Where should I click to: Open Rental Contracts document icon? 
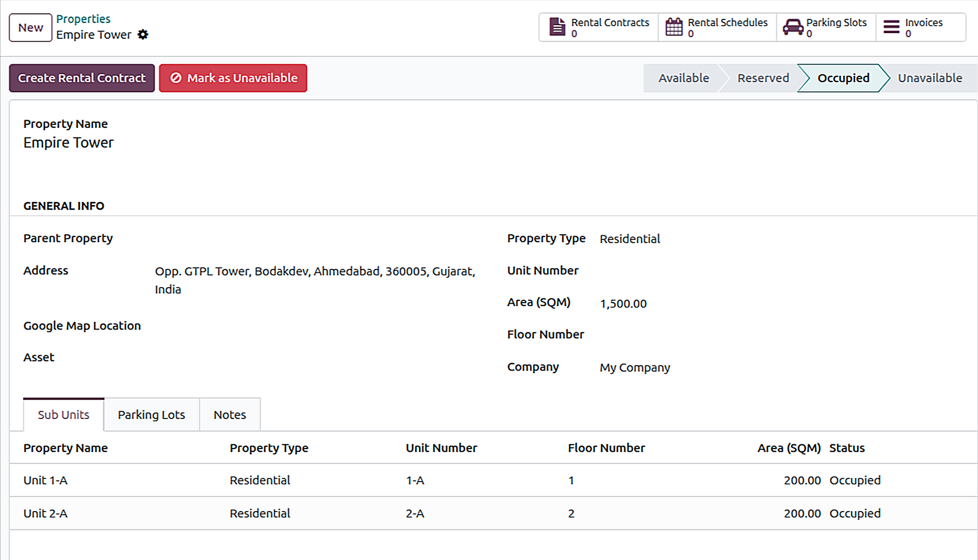tap(557, 27)
